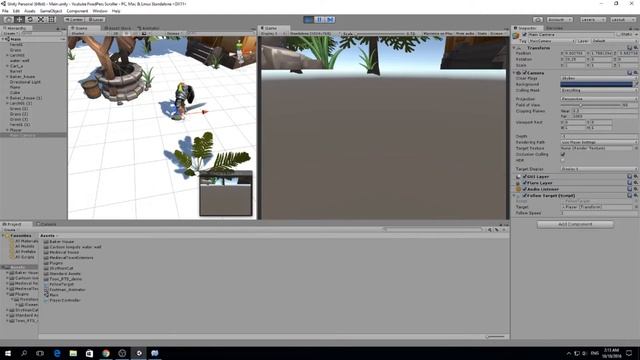
Task: Disable the Follow Target script component
Action: (525, 196)
